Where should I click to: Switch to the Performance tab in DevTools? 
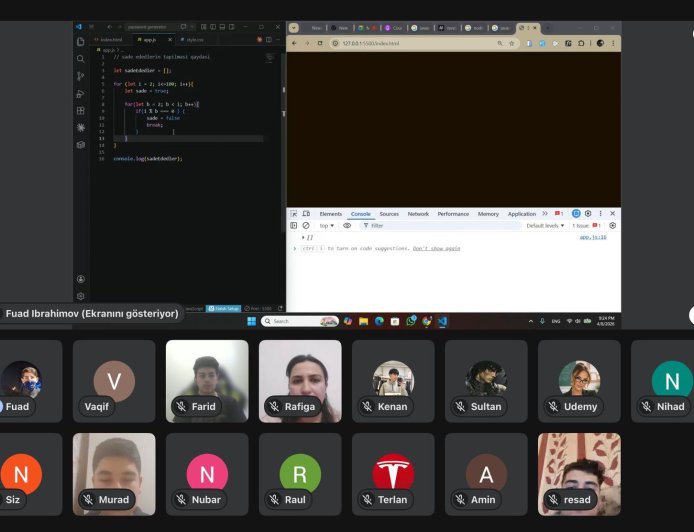453,214
